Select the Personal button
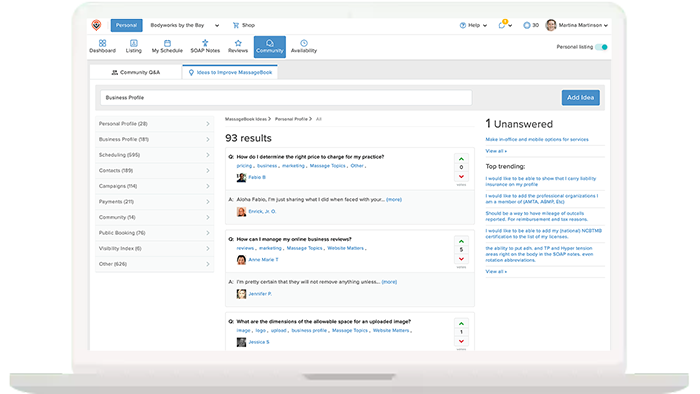700x394 pixels. click(126, 25)
